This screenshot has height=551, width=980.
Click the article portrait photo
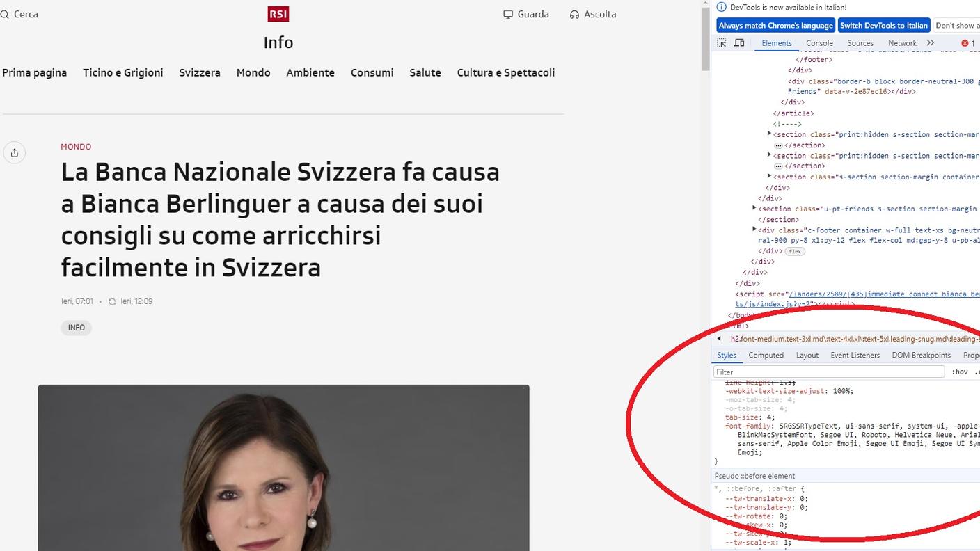pyautogui.click(x=284, y=468)
